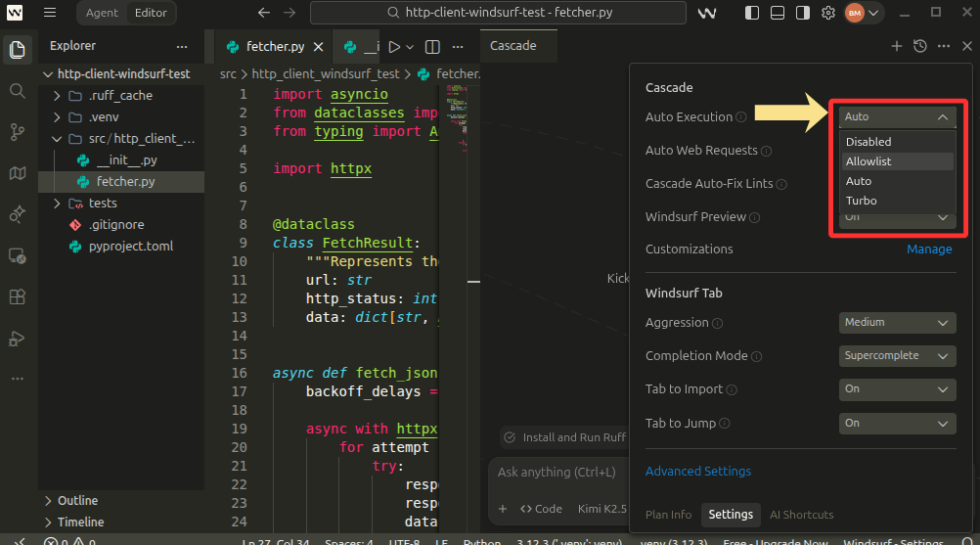Image resolution: width=980 pixels, height=545 pixels.
Task: Collapse the http-client-windsurf-test root folder
Action: point(121,73)
